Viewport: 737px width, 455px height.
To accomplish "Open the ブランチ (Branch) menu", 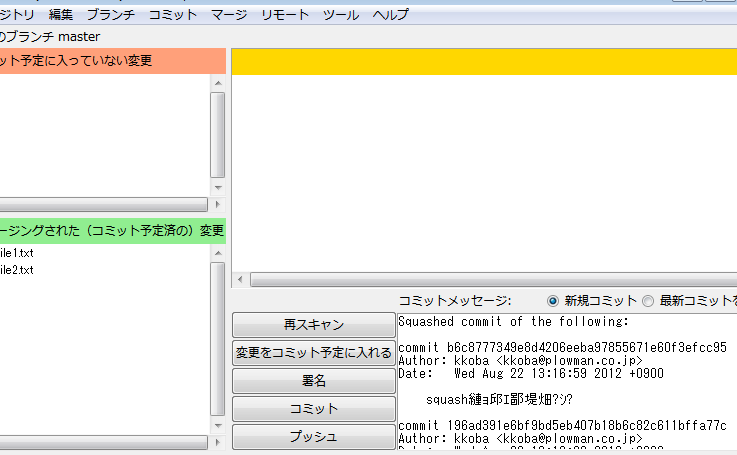I will pos(110,15).
